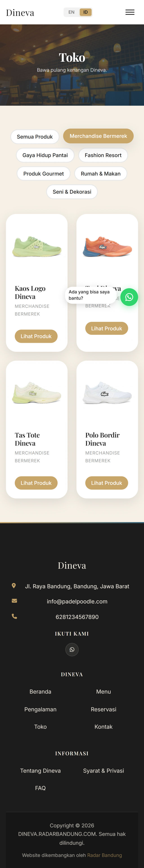Select the ID language option
This screenshot has height=868, width=144.
click(x=85, y=12)
